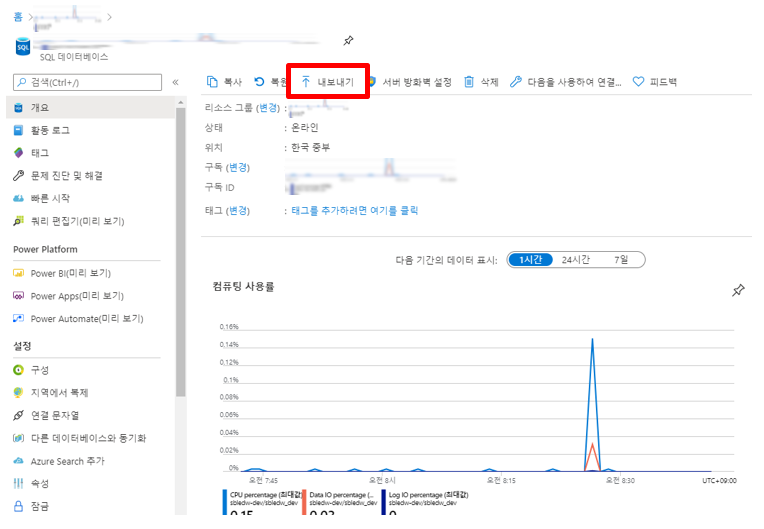This screenshot has width=764, height=529.
Task: Click the Data IO percentage legend entry
Action: point(340,502)
